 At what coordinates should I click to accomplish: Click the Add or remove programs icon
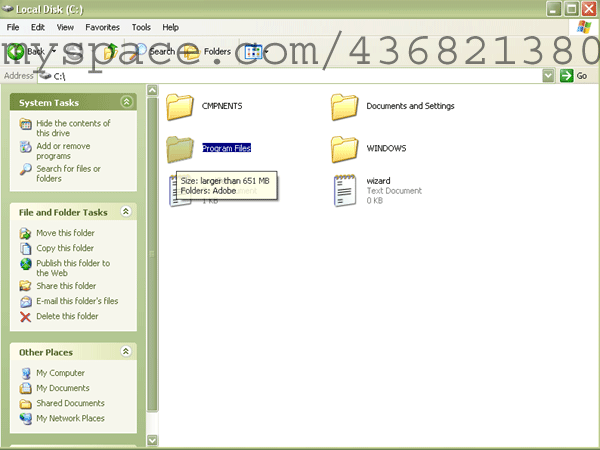point(26,147)
